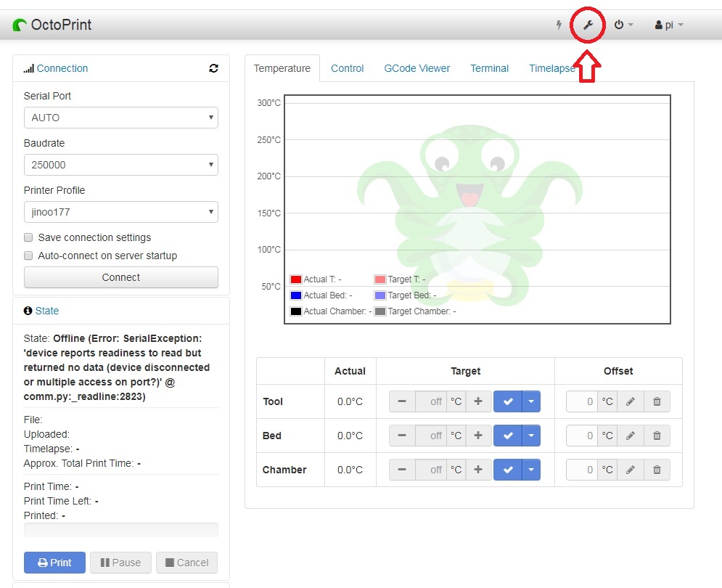The image size is (722, 588).
Task: Open Chamber temperature preset dropdown arrow
Action: (531, 470)
